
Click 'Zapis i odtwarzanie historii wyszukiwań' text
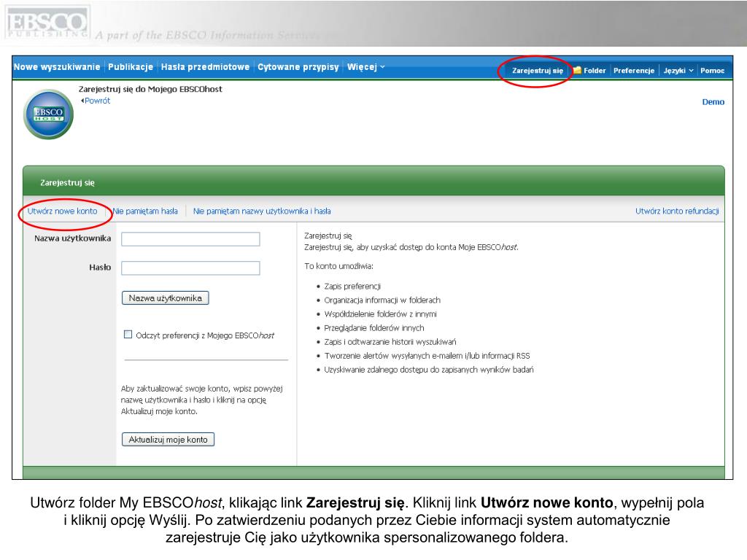(x=390, y=341)
